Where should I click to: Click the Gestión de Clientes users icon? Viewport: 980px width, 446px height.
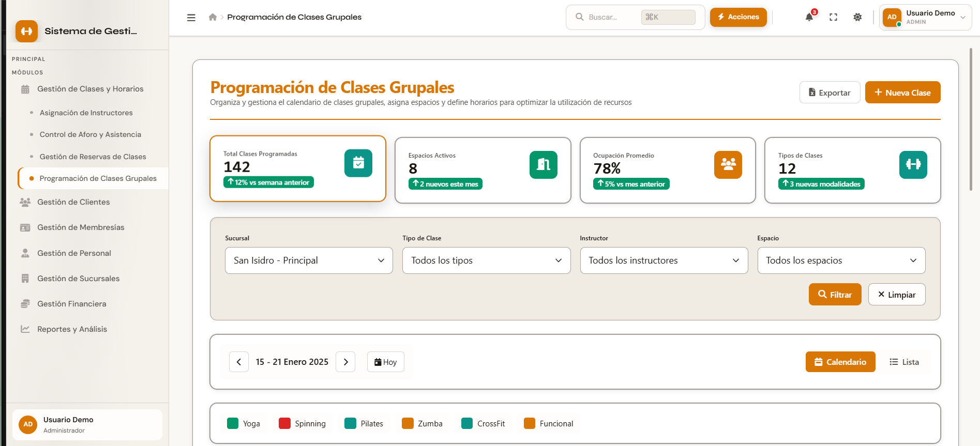[x=25, y=202]
